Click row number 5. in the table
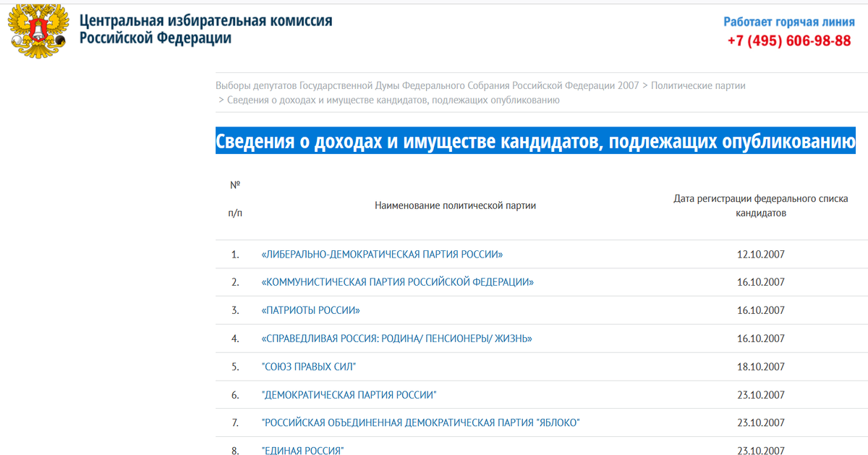The image size is (868, 455). 235,367
